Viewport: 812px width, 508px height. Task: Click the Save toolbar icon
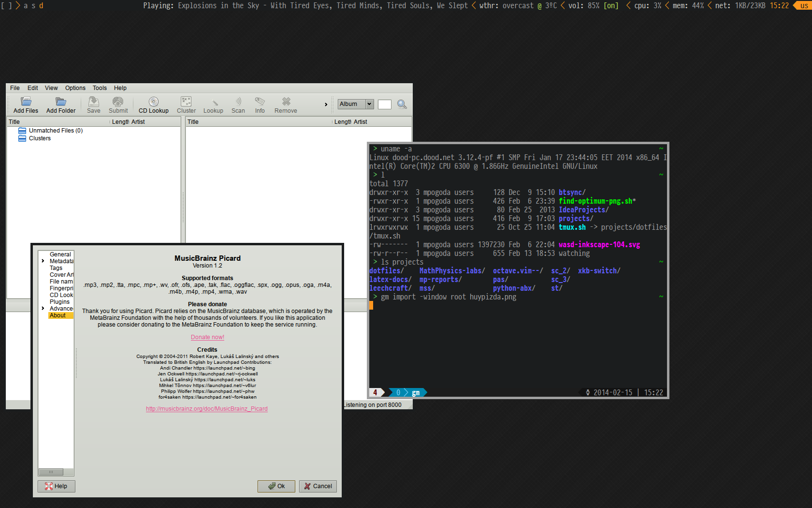(x=94, y=102)
